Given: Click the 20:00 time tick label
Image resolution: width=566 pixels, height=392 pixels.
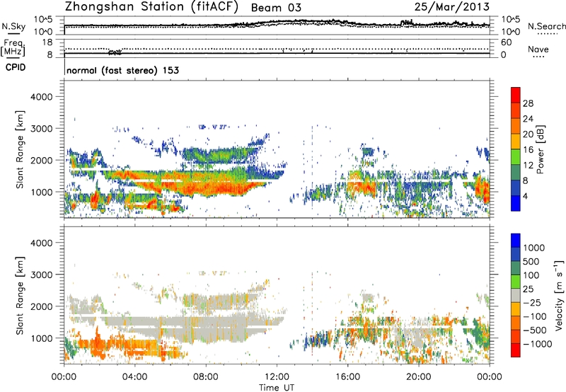Looking at the screenshot, I should click(x=419, y=377).
